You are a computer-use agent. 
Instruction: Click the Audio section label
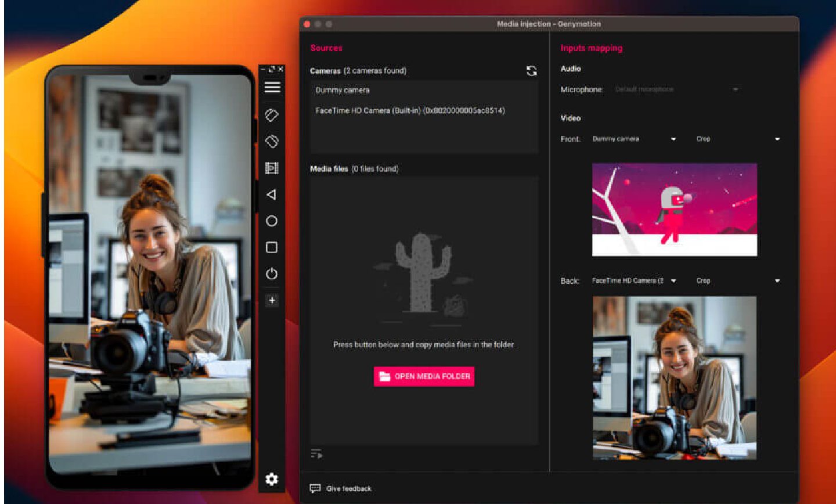tap(571, 69)
